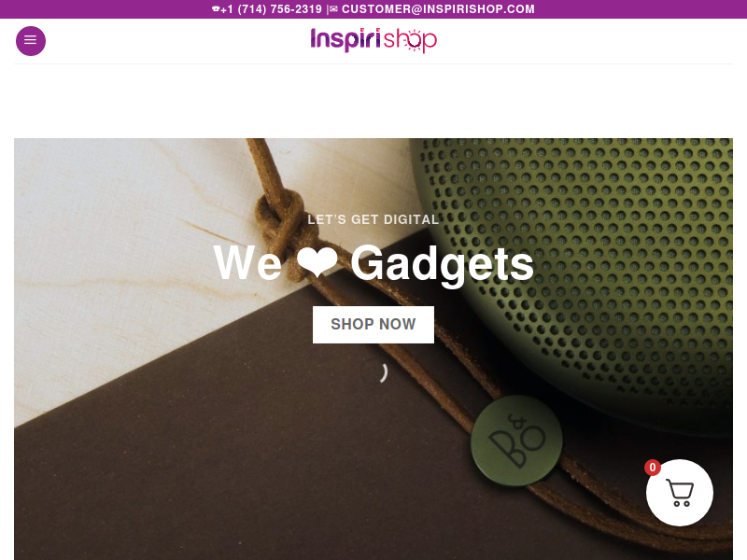Open the floating shopping cart
The image size is (747, 560).
coord(680,493)
